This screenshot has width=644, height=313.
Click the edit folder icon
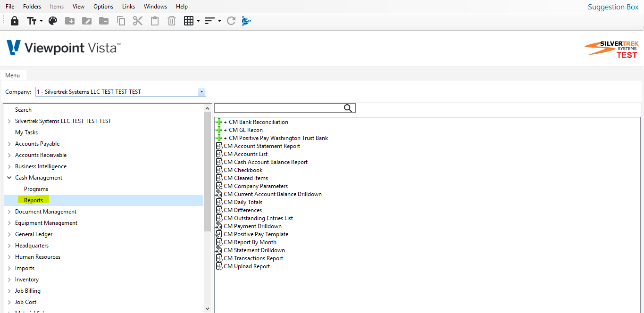coord(87,21)
